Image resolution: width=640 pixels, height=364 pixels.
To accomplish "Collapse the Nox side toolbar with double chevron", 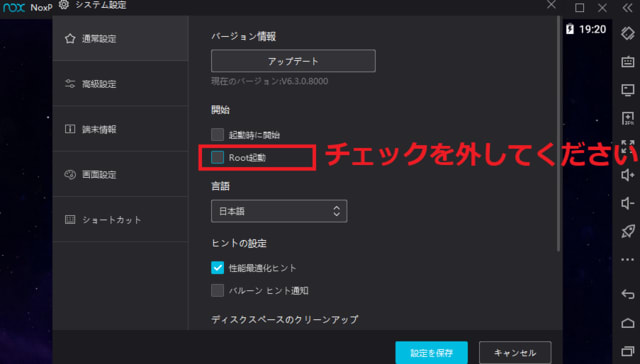I will click(x=627, y=8).
